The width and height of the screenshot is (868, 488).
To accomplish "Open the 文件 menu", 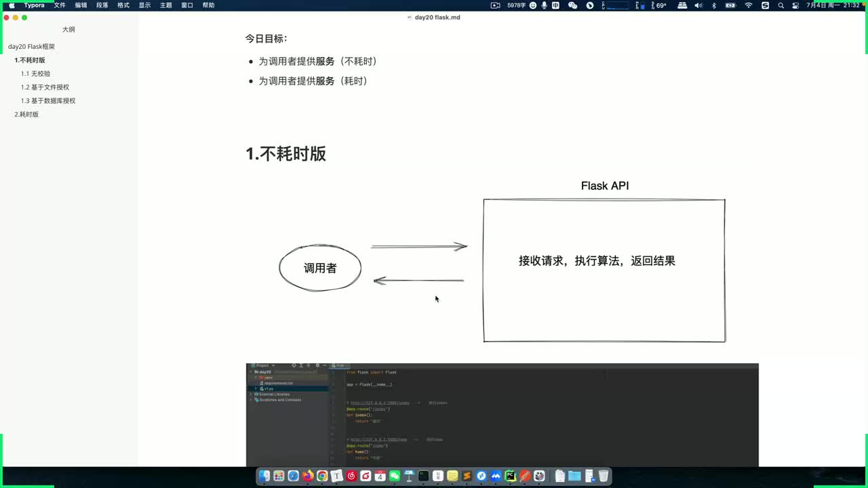I will 60,5.
